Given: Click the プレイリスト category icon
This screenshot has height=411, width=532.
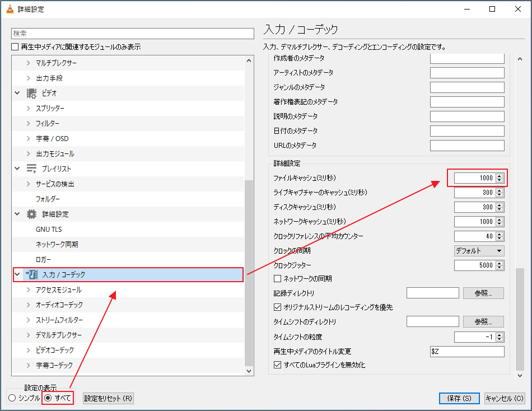Looking at the screenshot, I should tap(31, 168).
